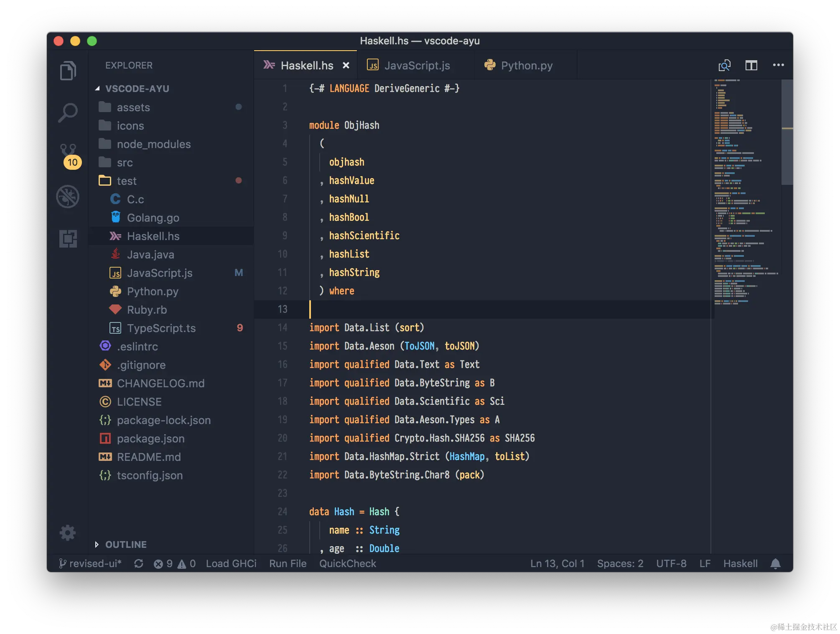Open the Debug view in activity bar
The image size is (840, 634).
pos(68,197)
